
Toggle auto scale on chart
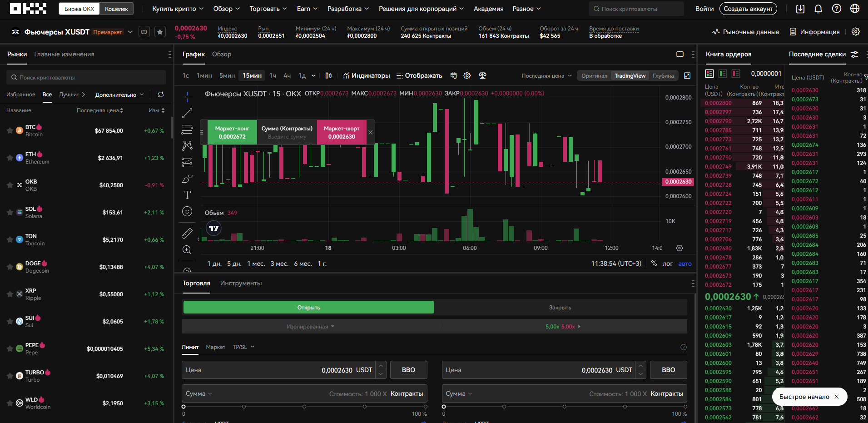tap(685, 264)
